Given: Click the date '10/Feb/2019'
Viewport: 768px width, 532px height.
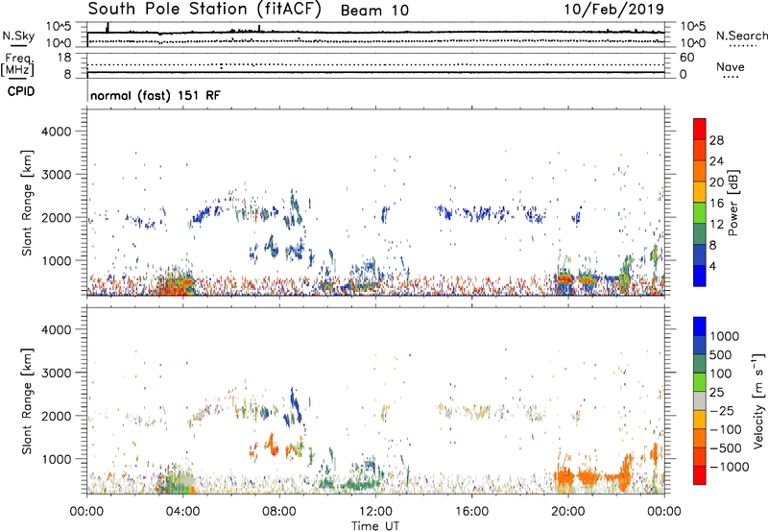Looking at the screenshot, I should point(613,10).
